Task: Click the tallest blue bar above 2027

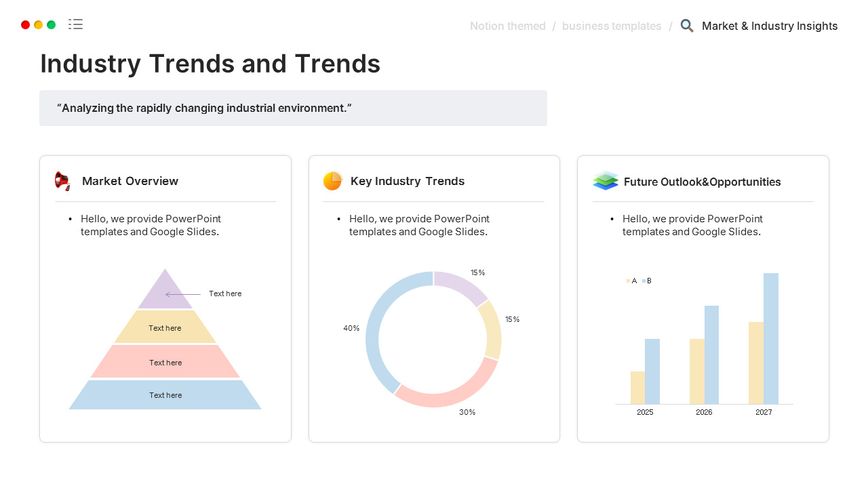Action: 771,339
